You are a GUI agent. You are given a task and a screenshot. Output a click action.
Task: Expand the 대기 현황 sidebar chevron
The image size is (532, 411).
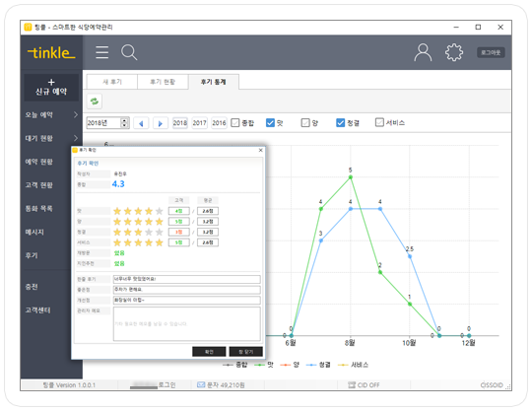click(x=75, y=138)
